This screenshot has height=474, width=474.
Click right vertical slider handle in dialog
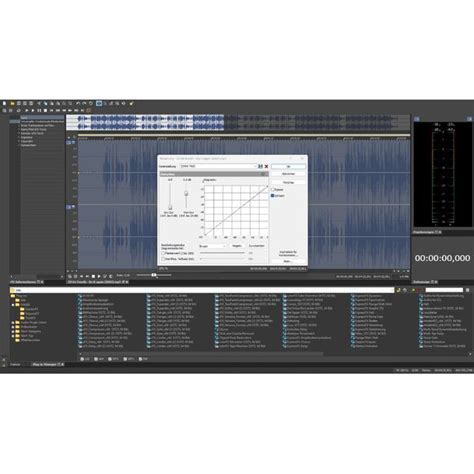[186, 194]
